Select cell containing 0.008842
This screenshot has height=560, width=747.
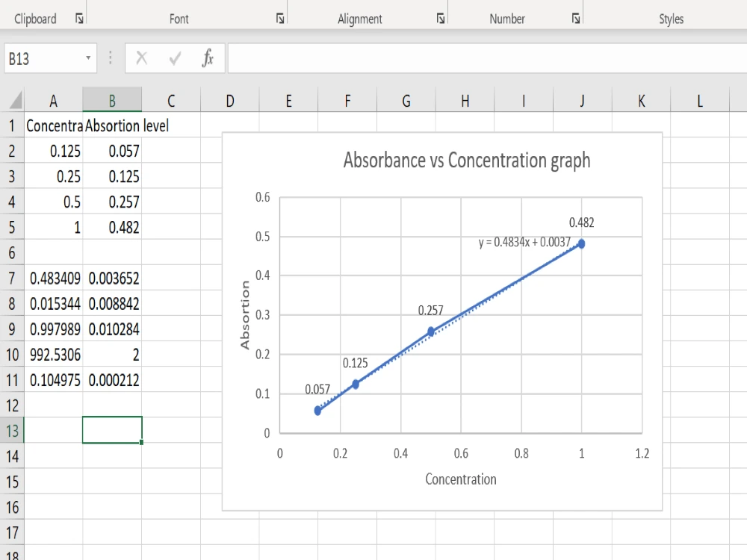112,303
